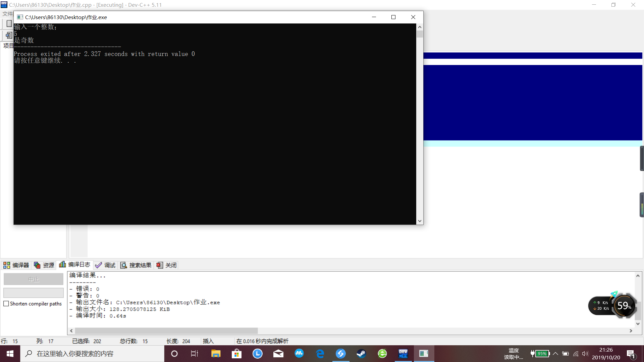Click the 关闭 close panel tab
This screenshot has height=362, width=644.
tap(167, 265)
